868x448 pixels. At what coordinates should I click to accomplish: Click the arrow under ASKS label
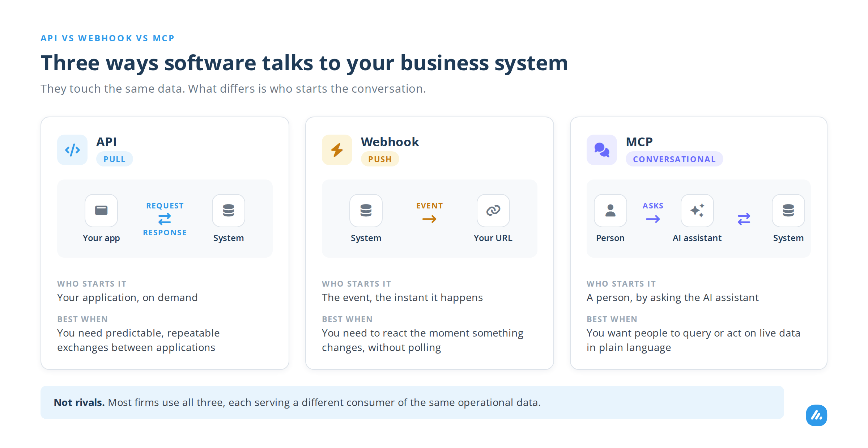[653, 219]
